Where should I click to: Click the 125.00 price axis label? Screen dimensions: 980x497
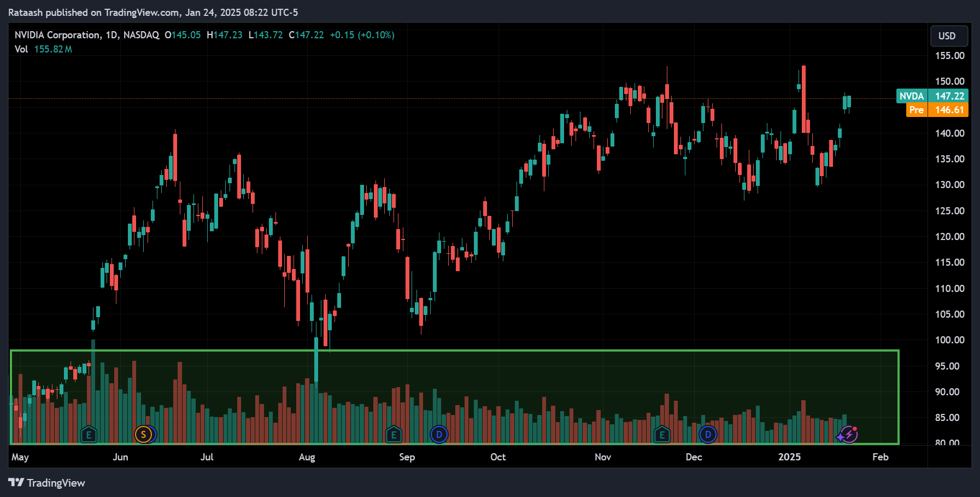pyautogui.click(x=949, y=211)
